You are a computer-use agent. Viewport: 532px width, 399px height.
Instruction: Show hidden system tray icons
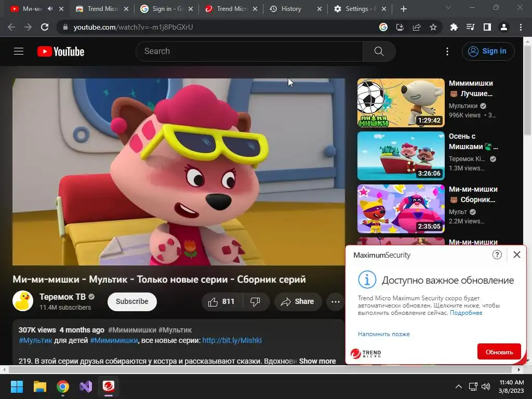pyautogui.click(x=458, y=387)
